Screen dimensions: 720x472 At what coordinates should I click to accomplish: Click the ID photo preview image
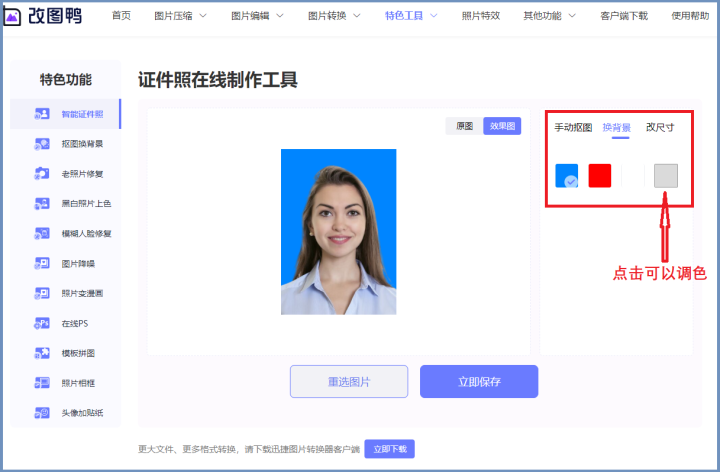coord(338,232)
